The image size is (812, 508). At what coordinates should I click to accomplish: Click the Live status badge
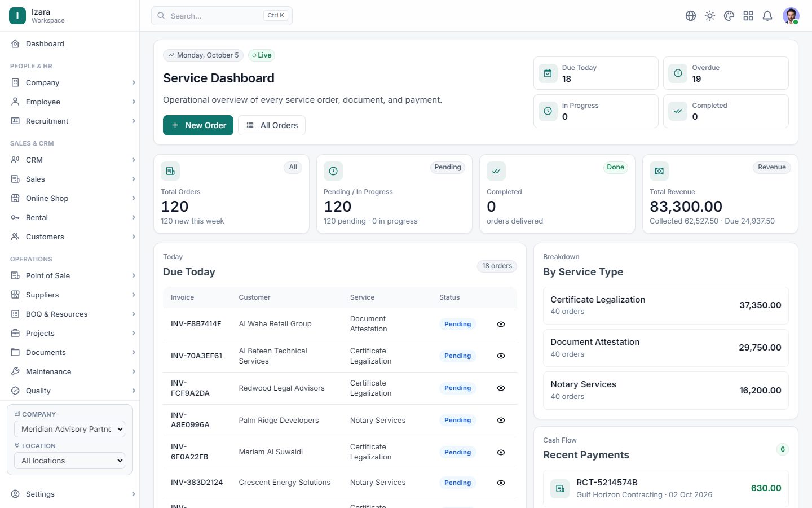point(262,55)
